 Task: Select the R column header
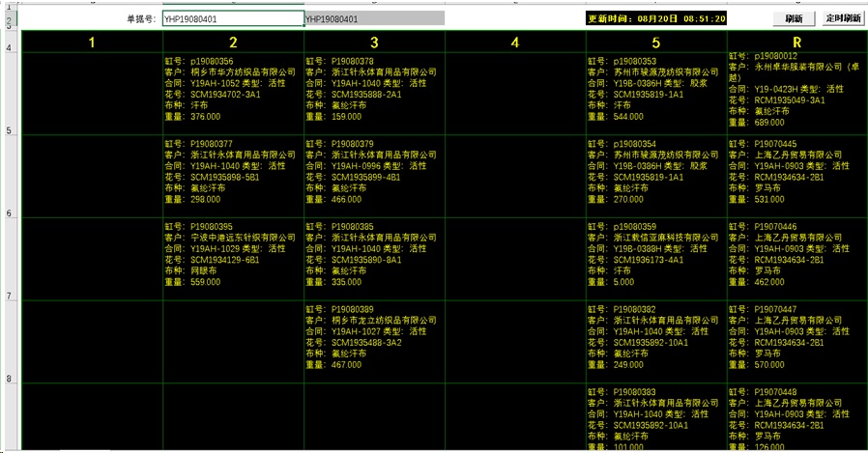point(796,42)
